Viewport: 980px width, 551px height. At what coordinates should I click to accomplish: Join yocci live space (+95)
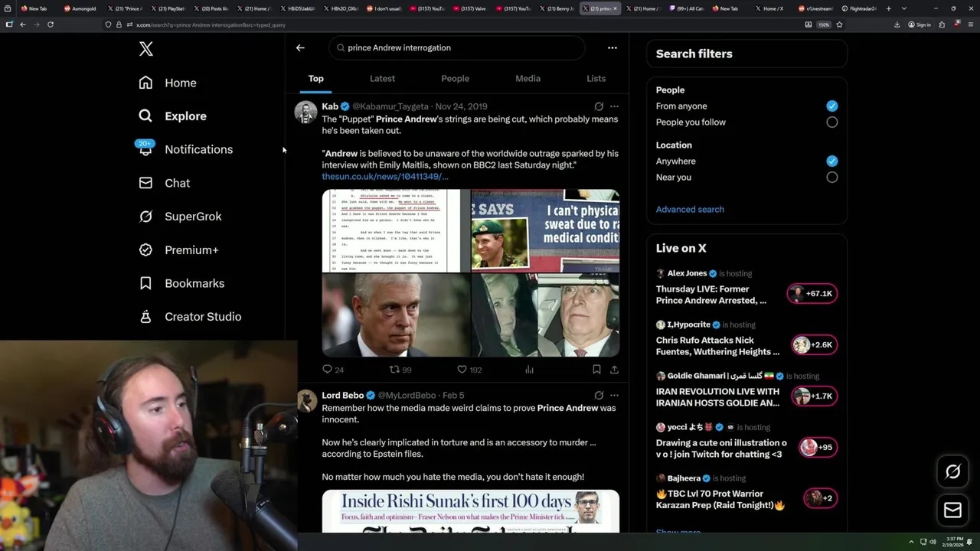click(817, 448)
